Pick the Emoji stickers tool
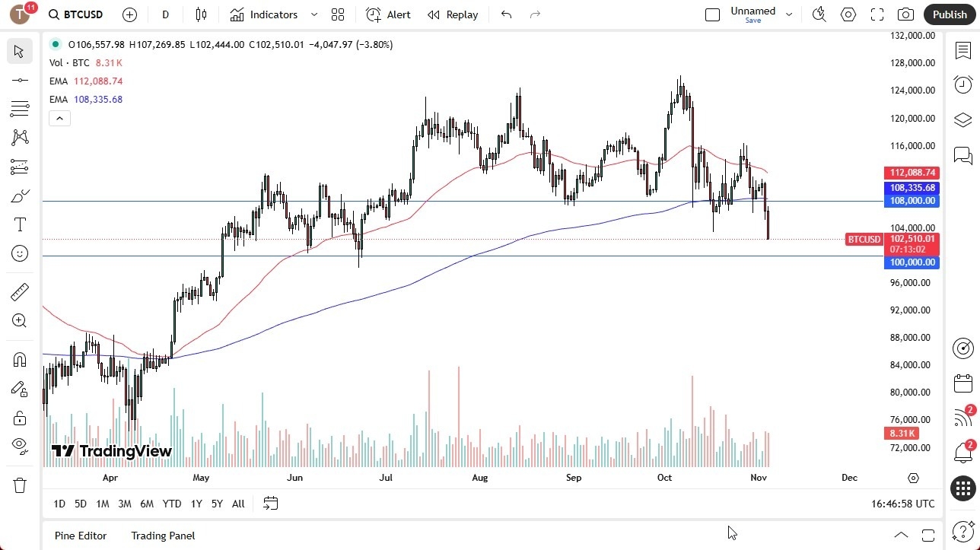Viewport: 980px width, 550px height. click(x=19, y=253)
